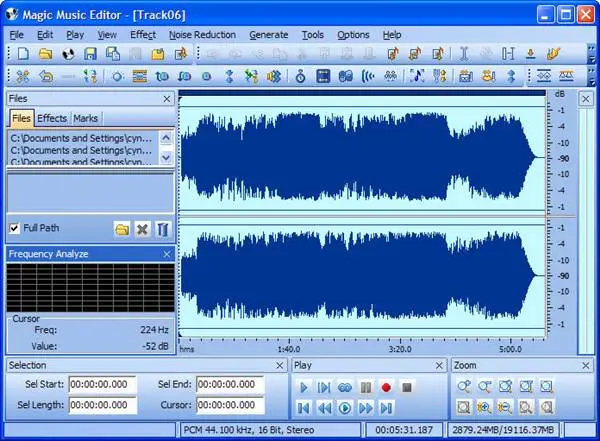The image size is (600, 441).
Task: Select the Files tab
Action: 21,118
